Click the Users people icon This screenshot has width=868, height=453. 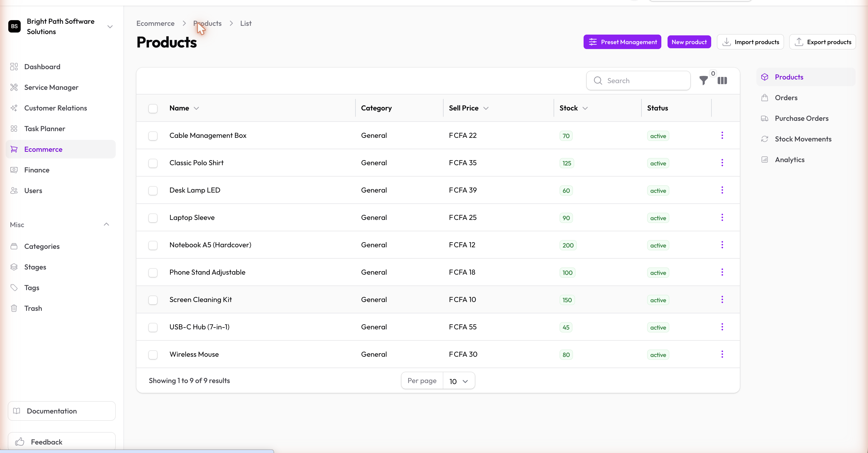point(14,190)
